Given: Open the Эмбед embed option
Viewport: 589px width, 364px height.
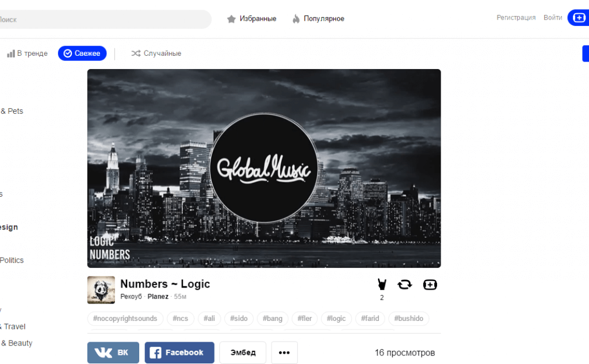Looking at the screenshot, I should tap(243, 352).
